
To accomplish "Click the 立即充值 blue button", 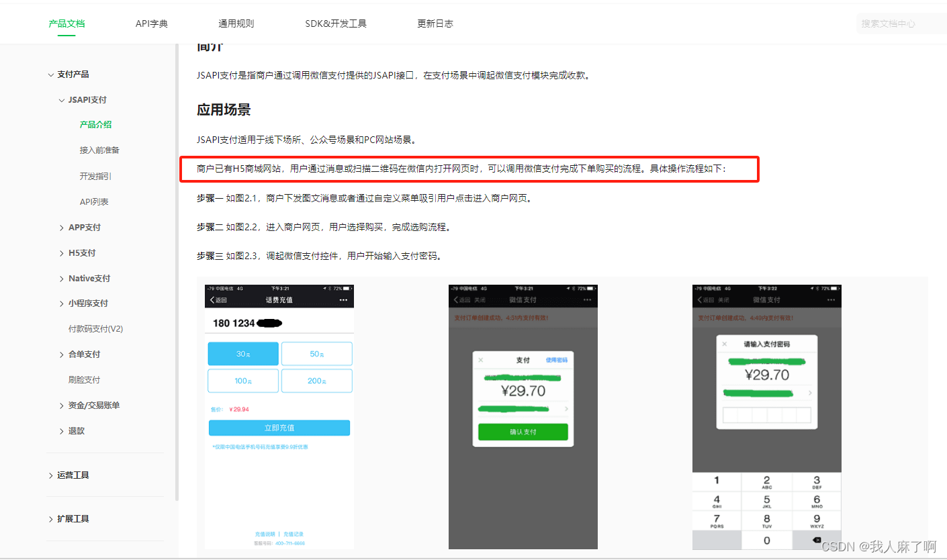I will [279, 428].
